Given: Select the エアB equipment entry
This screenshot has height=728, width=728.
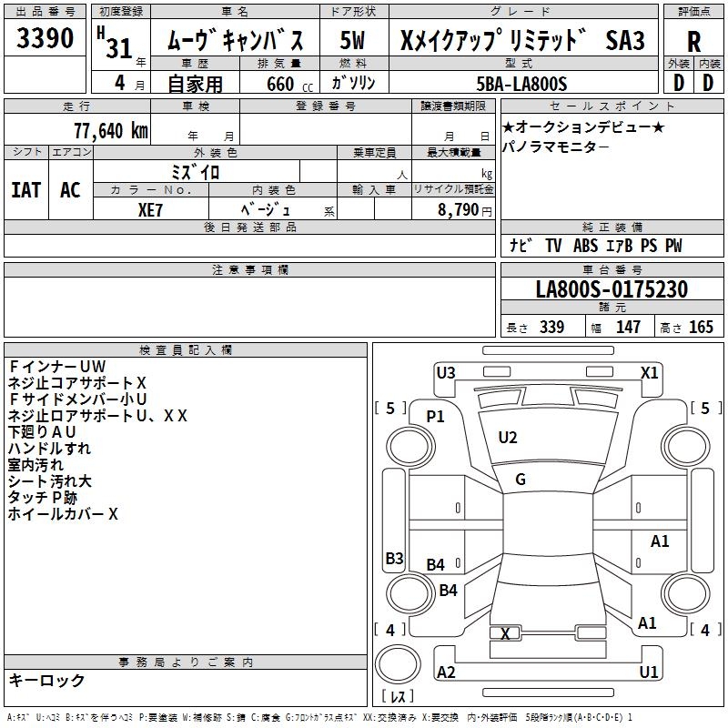Looking at the screenshot, I should pyautogui.click(x=620, y=245).
